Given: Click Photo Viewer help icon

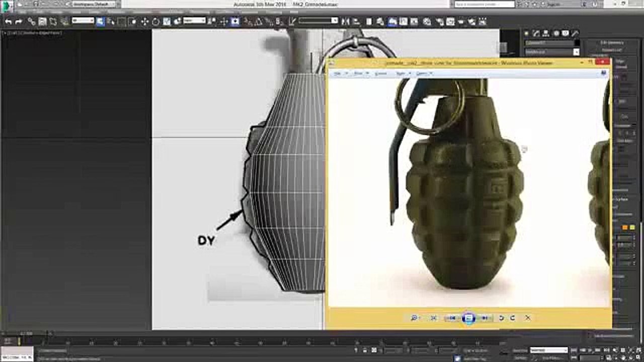Looking at the screenshot, I should point(604,73).
